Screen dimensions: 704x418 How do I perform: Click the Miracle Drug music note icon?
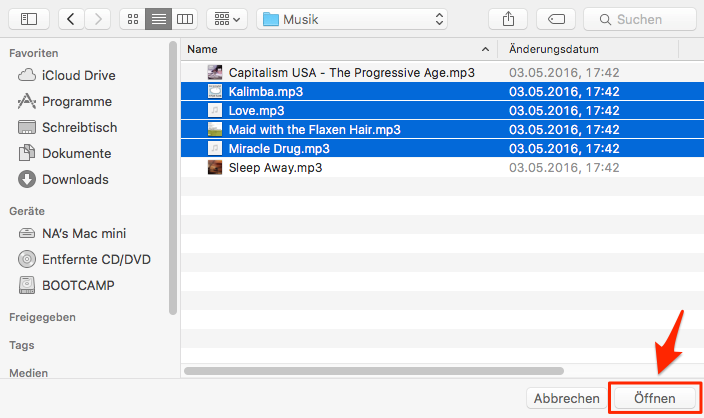click(215, 148)
